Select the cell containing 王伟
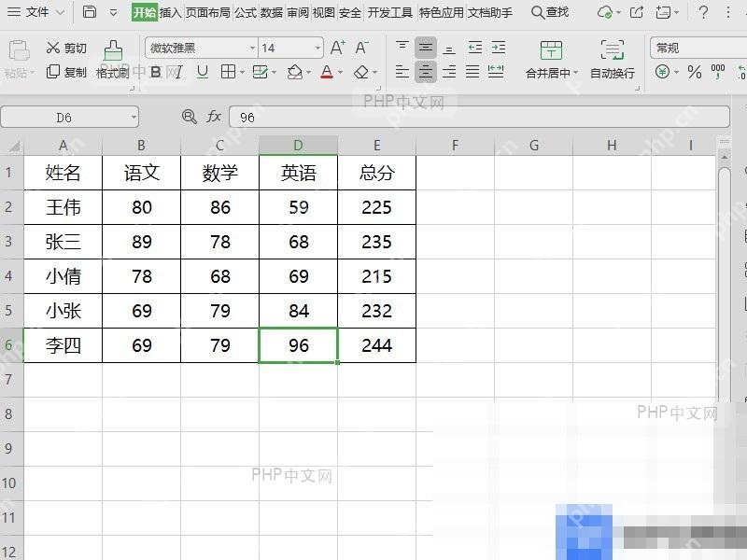Viewport: 747px width, 560px height. click(x=63, y=207)
